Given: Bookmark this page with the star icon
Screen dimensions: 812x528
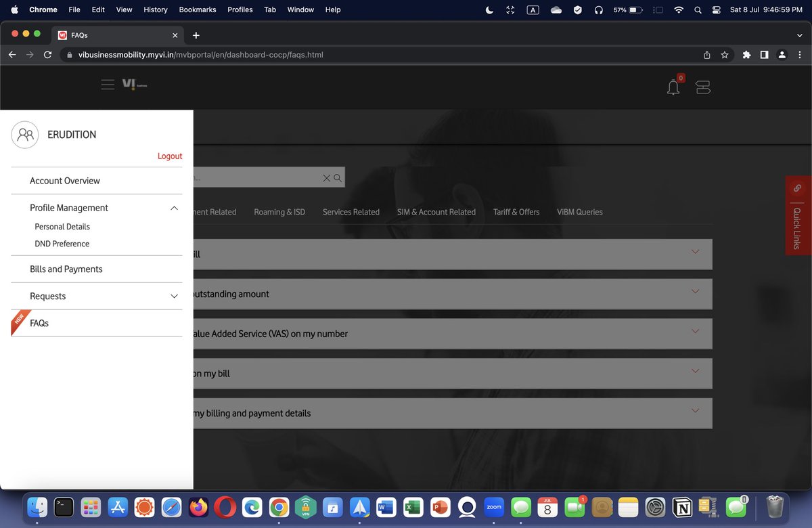Looking at the screenshot, I should [725, 55].
